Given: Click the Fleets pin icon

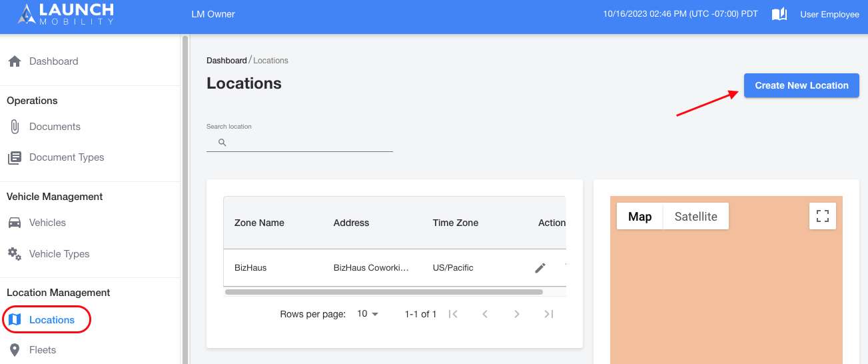Looking at the screenshot, I should [x=14, y=350].
